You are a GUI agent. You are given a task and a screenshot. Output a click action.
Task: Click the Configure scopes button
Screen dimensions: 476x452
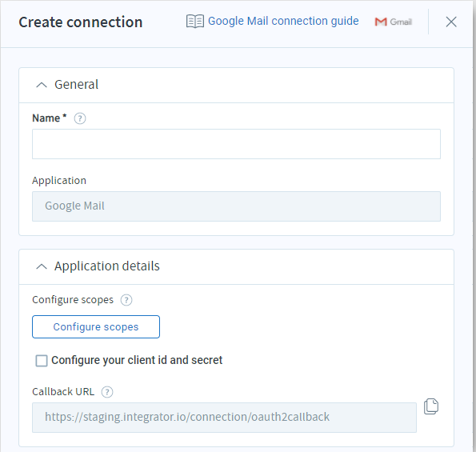tap(96, 326)
